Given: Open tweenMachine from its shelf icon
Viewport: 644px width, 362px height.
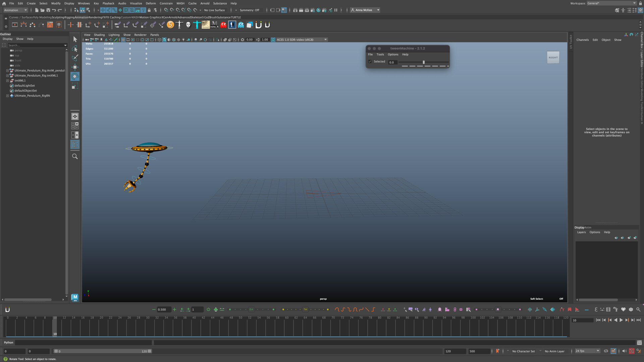Looking at the screenshot, I should coord(206,24).
